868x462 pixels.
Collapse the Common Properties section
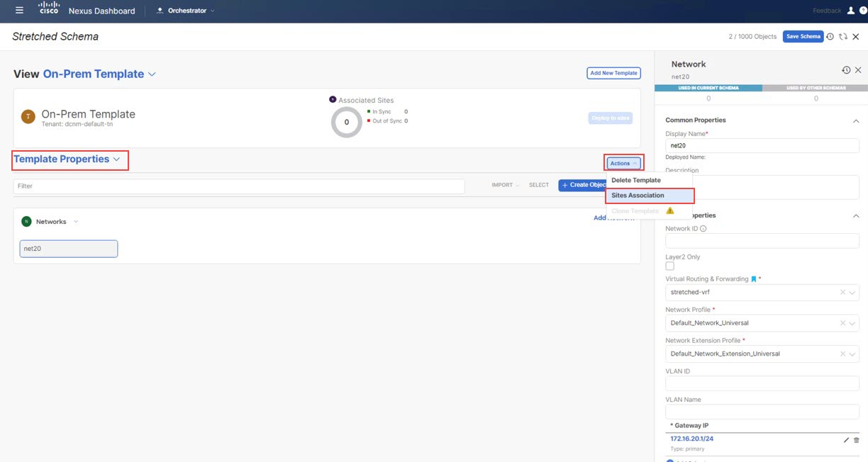click(x=855, y=120)
